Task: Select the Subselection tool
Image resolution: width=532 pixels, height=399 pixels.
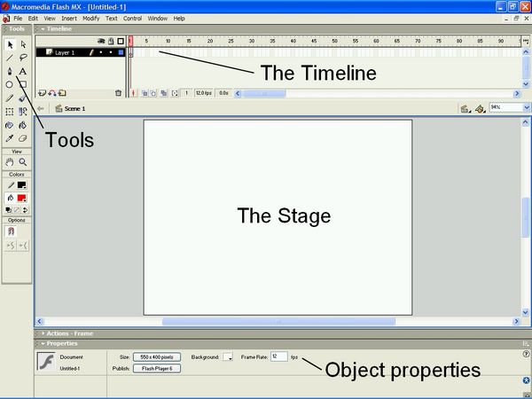Action: click(23, 43)
